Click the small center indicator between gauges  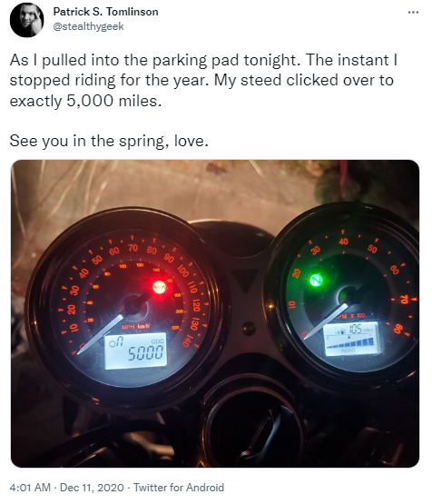249,328
